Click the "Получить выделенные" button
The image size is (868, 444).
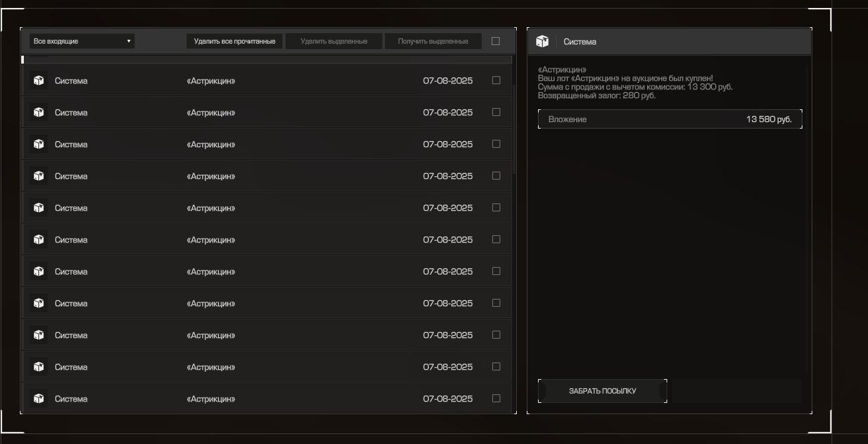coord(433,41)
